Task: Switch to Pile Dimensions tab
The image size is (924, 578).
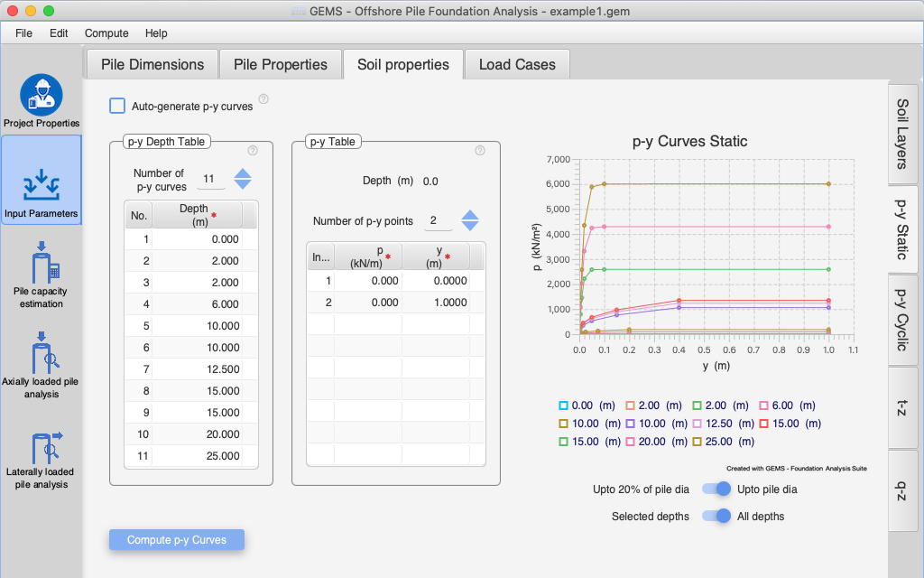Action: tap(152, 65)
